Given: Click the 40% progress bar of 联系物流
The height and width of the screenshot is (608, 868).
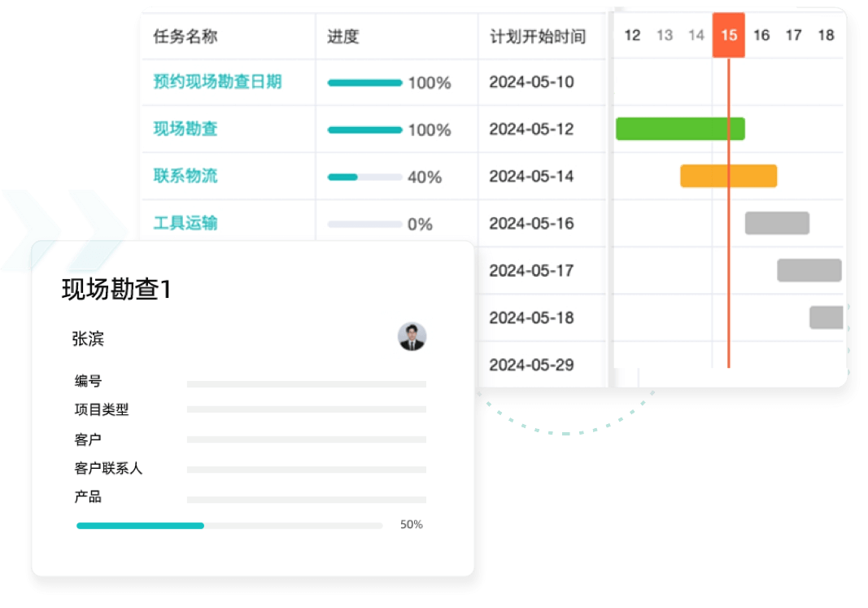Looking at the screenshot, I should [x=363, y=177].
